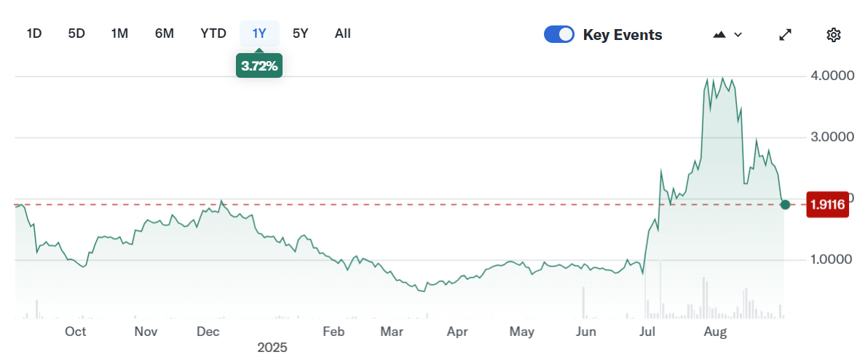Select the 1D time range

34,33
